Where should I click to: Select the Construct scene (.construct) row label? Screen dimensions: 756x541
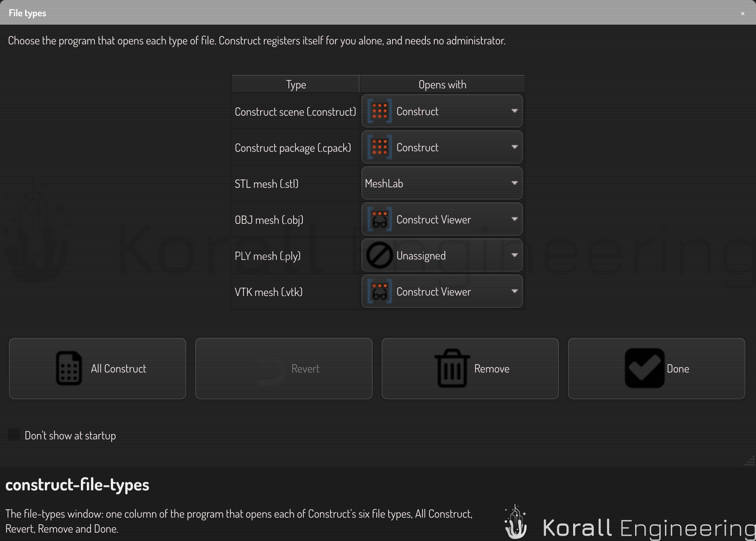tap(295, 112)
